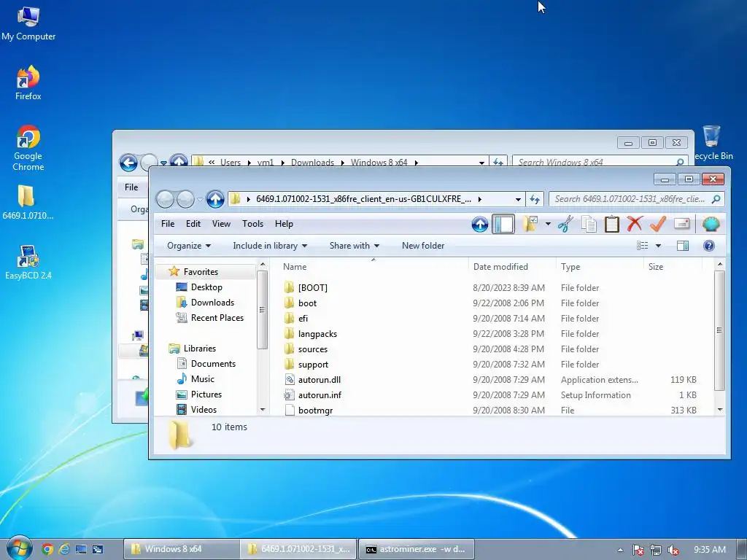The height and width of the screenshot is (560, 747).
Task: Open the Edit menu
Action: click(x=193, y=224)
